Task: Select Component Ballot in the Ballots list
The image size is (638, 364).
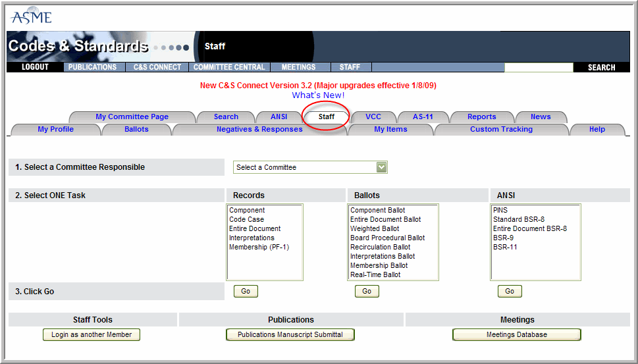Action: click(x=377, y=210)
